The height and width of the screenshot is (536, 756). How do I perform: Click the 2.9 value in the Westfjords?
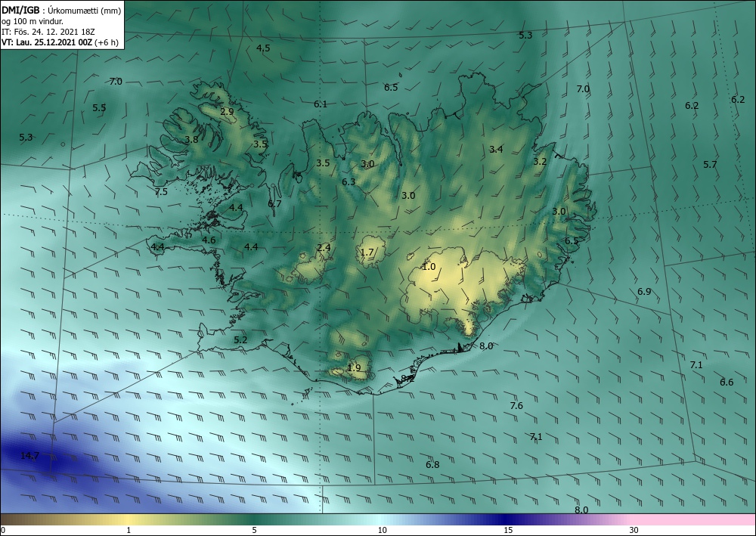[x=227, y=112]
